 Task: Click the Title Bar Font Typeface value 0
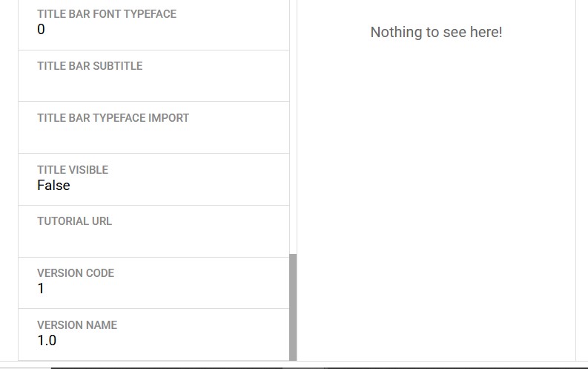point(41,30)
